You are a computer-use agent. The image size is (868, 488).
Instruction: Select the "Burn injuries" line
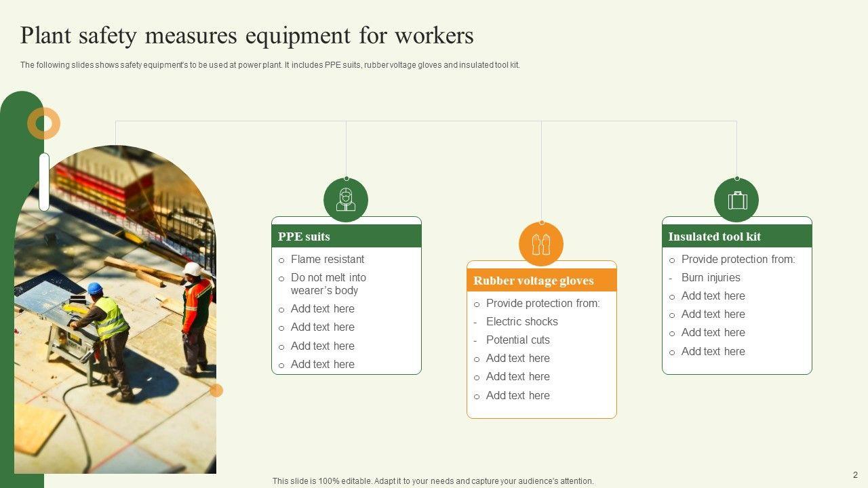click(711, 277)
